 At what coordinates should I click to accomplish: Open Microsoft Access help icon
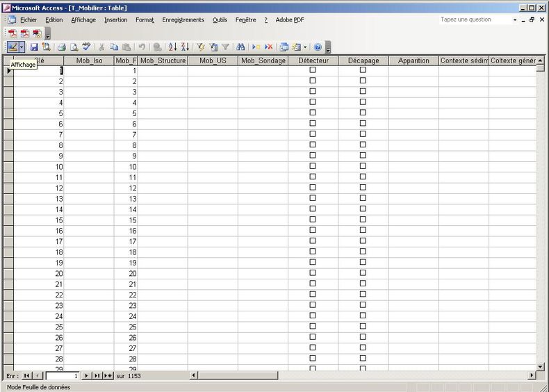click(x=318, y=47)
